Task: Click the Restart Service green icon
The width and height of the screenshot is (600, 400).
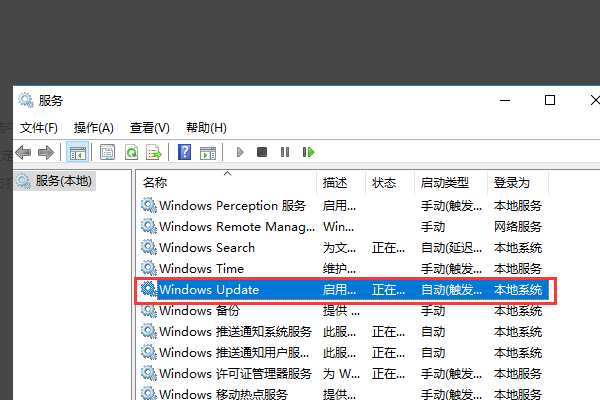Action: click(308, 152)
